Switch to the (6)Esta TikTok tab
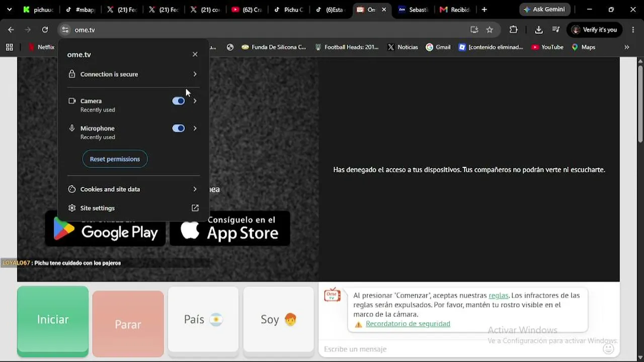This screenshot has width=644, height=362. click(x=330, y=10)
